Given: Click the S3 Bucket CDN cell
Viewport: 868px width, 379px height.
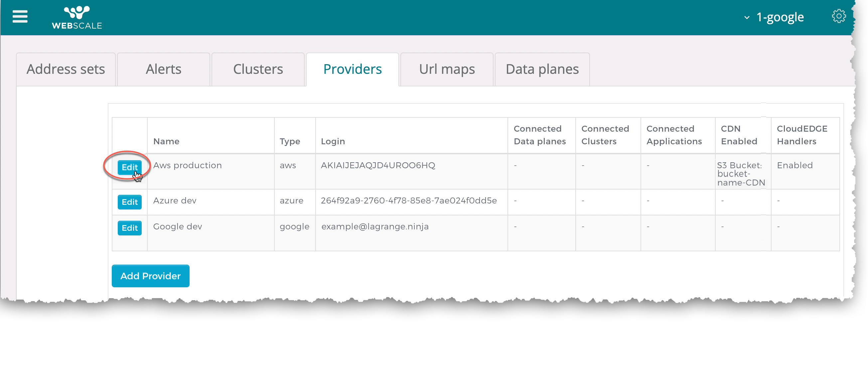Looking at the screenshot, I should [x=741, y=174].
